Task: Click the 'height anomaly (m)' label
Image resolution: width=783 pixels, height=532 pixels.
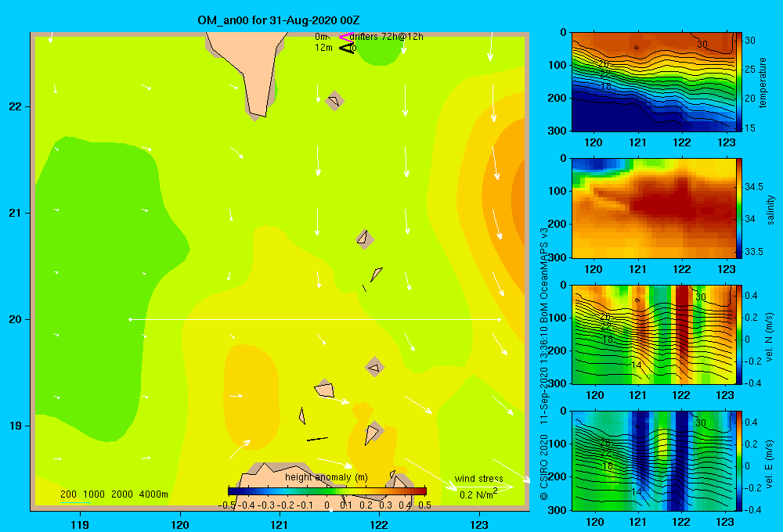Action: click(x=327, y=477)
